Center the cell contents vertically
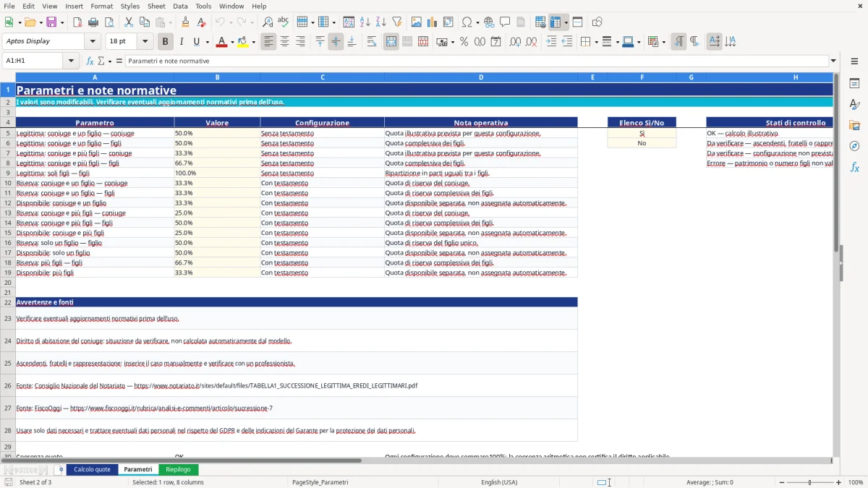The width and height of the screenshot is (868, 488). 336,42
